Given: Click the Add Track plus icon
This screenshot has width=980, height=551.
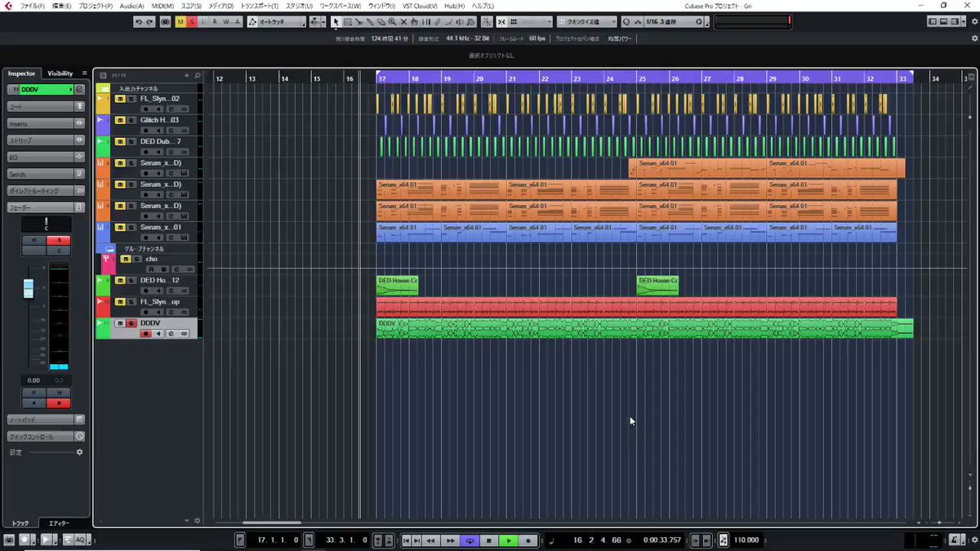Looking at the screenshot, I should [x=187, y=75].
